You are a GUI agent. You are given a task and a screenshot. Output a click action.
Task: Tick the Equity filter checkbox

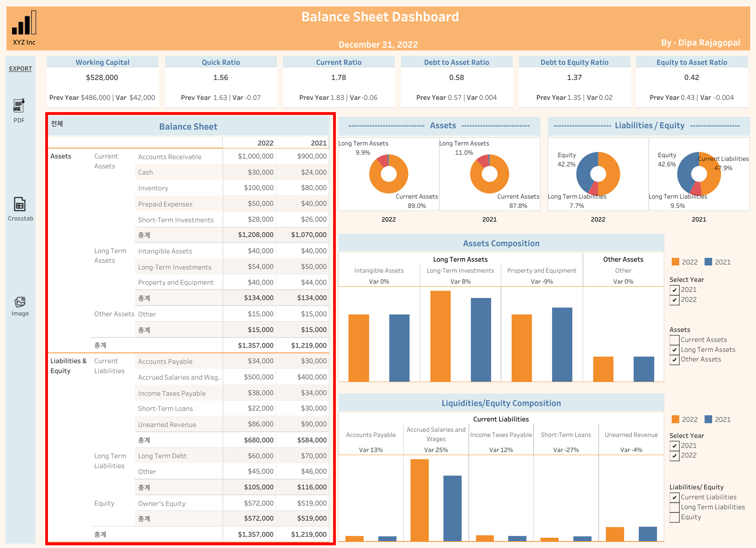pos(674,517)
